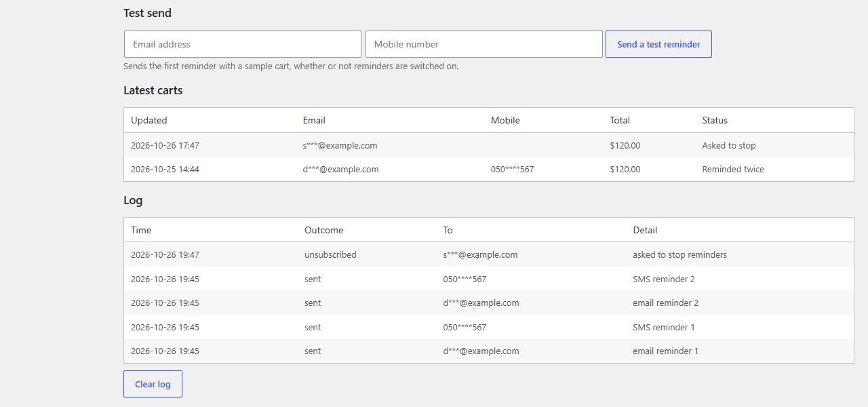The width and height of the screenshot is (868, 407).
Task: Click 050****567 in the SMS reminder 2 row
Action: (465, 279)
